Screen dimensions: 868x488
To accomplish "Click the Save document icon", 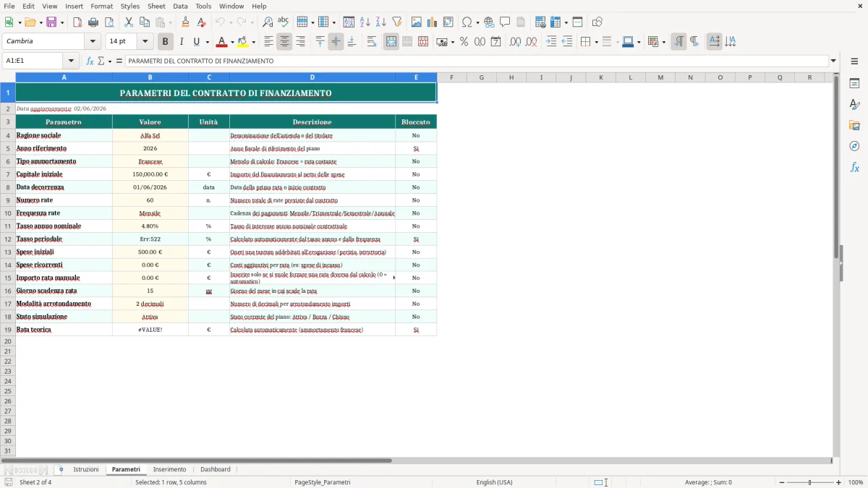I will (51, 22).
